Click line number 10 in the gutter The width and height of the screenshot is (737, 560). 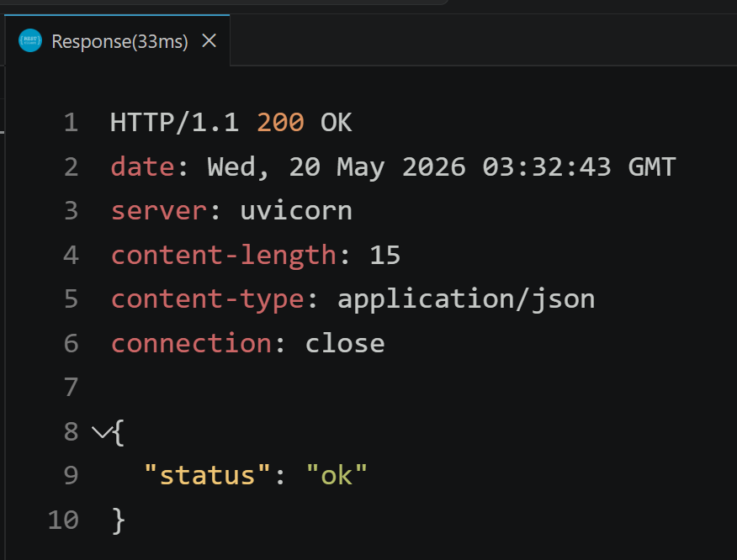click(x=63, y=520)
